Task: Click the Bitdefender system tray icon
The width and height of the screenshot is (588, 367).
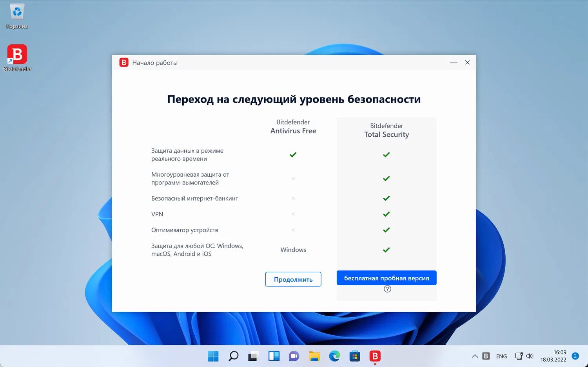Action: [486, 356]
